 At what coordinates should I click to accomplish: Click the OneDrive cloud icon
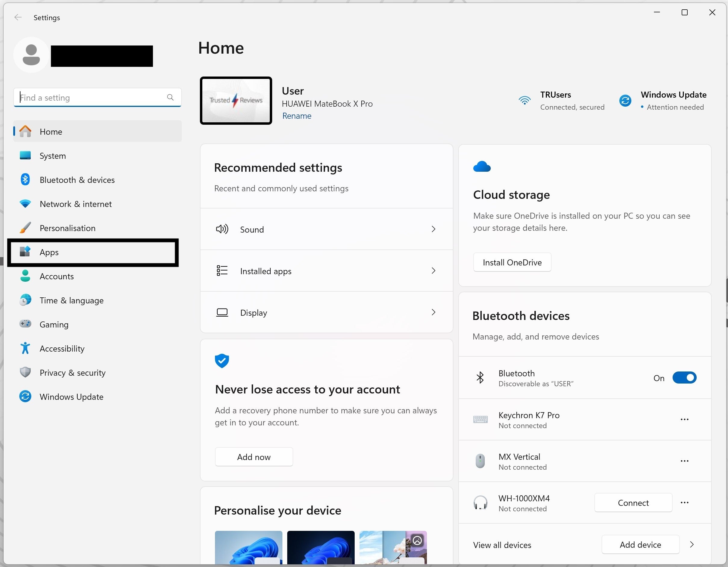tap(482, 166)
